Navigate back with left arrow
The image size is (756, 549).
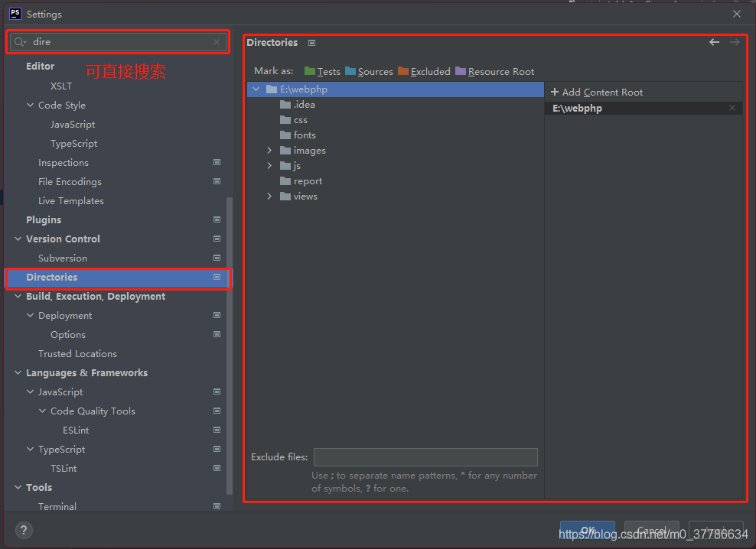tap(714, 42)
